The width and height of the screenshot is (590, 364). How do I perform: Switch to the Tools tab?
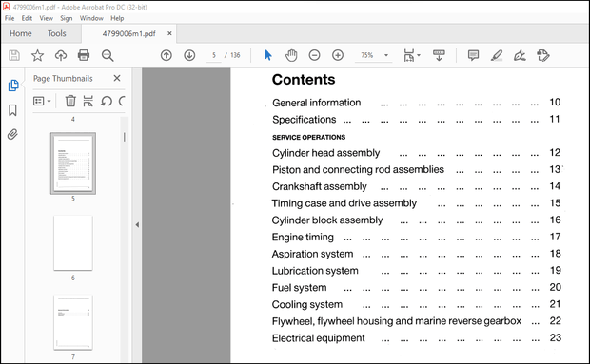(57, 33)
